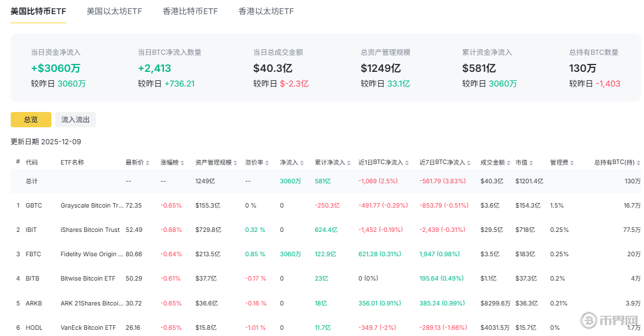Switch to 流入流出 view

coord(76,119)
